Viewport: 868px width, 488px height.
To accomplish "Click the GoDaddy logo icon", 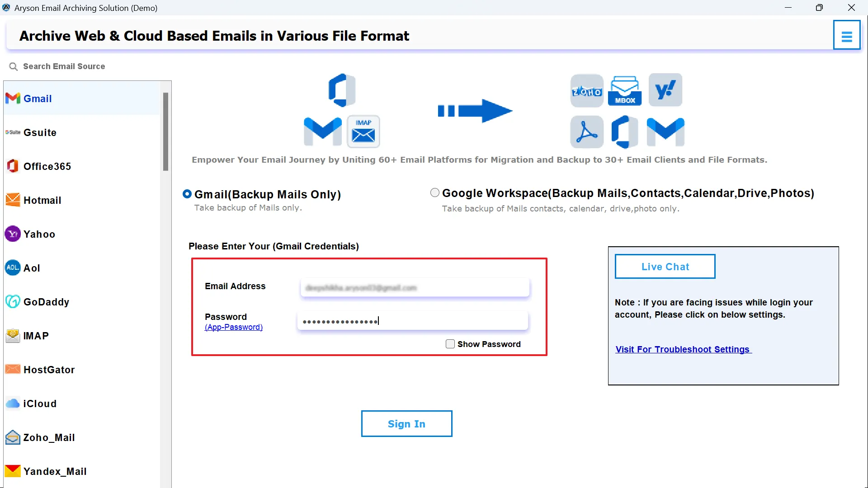I will coord(13,301).
